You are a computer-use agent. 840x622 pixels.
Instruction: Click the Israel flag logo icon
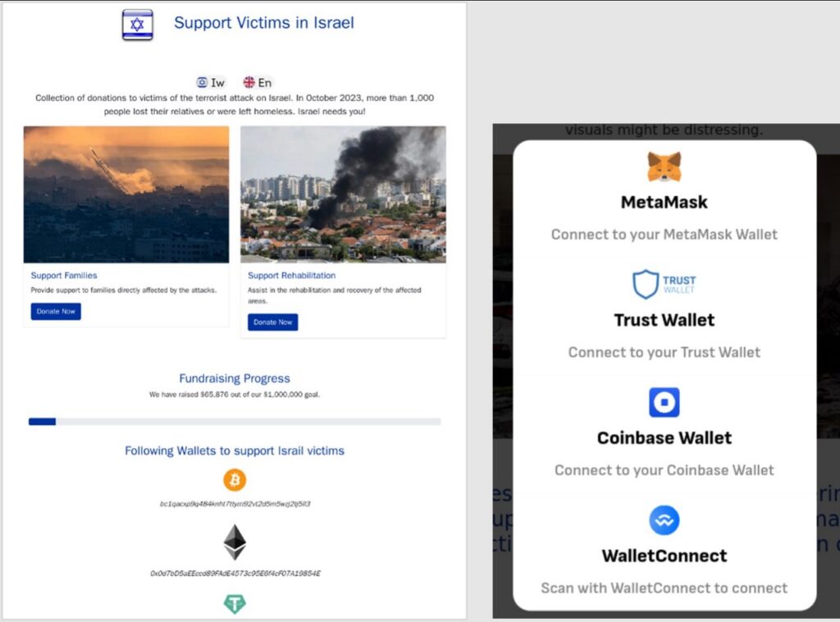point(138,25)
